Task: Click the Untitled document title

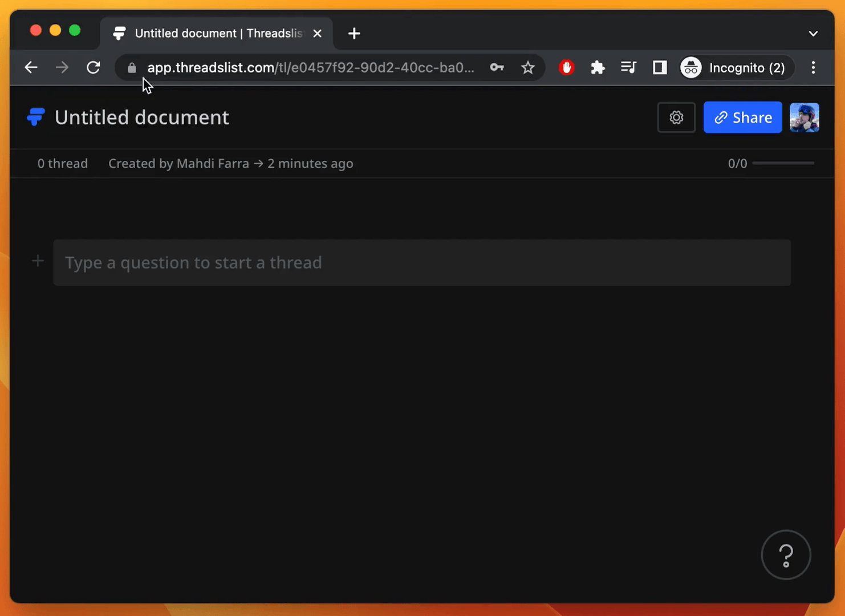Action: (x=142, y=117)
